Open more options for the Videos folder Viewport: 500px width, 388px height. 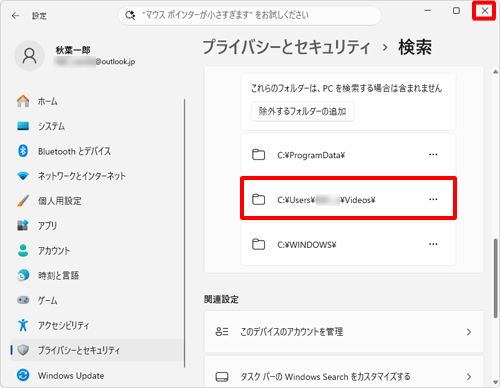433,199
